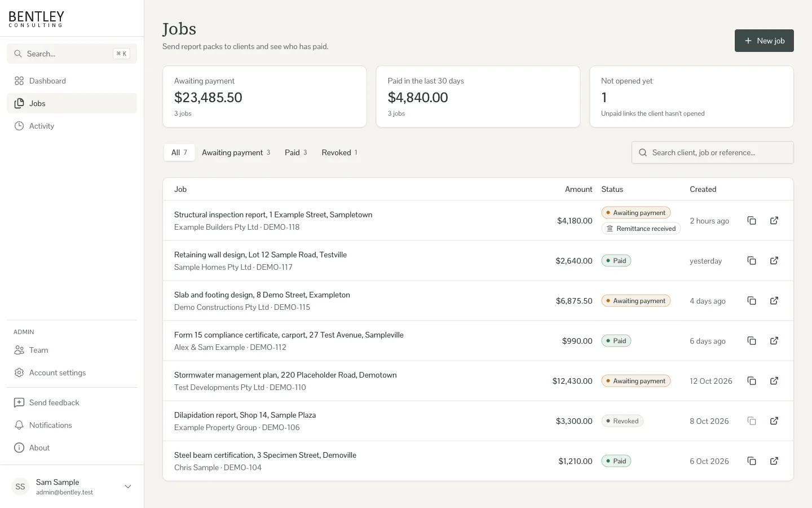812x508 pixels.
Task: Copy link for Stormwater management plan job
Action: 752,381
